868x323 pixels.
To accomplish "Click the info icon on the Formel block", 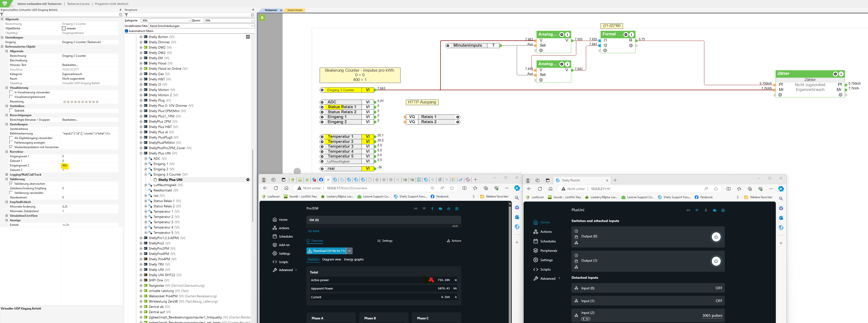I will (632, 34).
